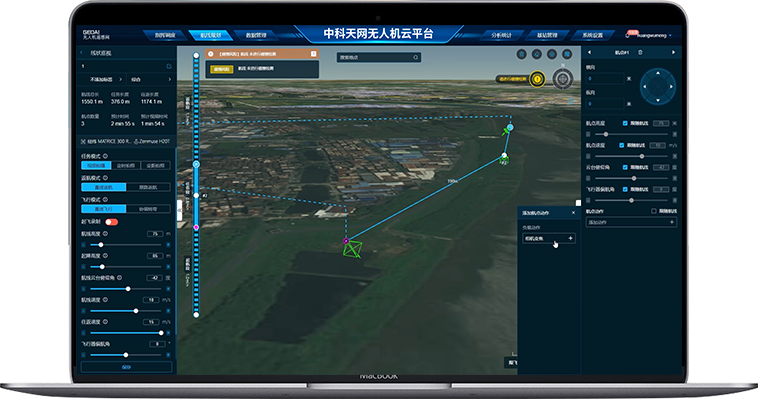758x399 pixels.
Task: Delete the waypoint with the trash icon
Action: point(641,52)
